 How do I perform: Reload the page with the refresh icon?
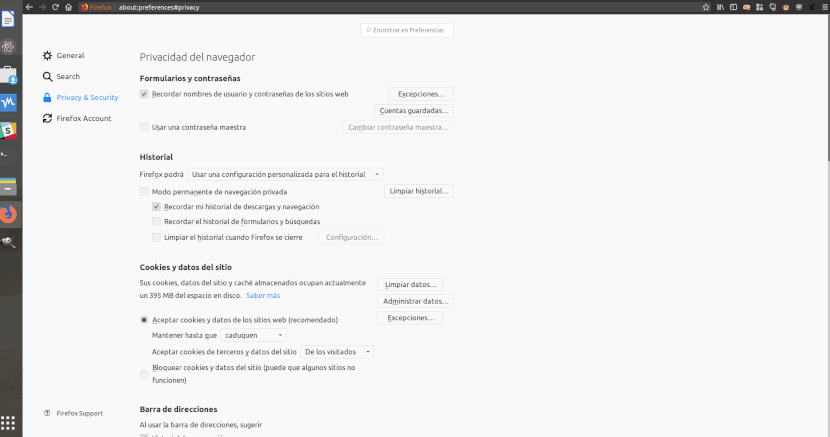pos(54,6)
